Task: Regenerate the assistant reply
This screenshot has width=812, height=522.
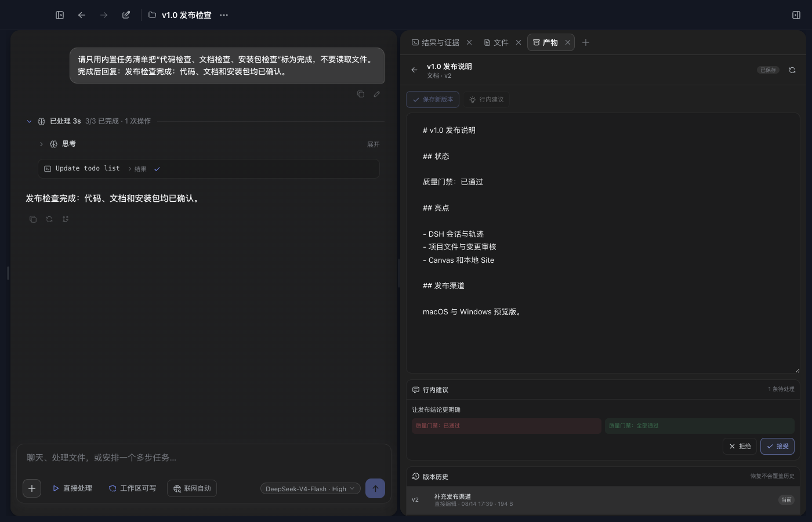Action: (49, 219)
